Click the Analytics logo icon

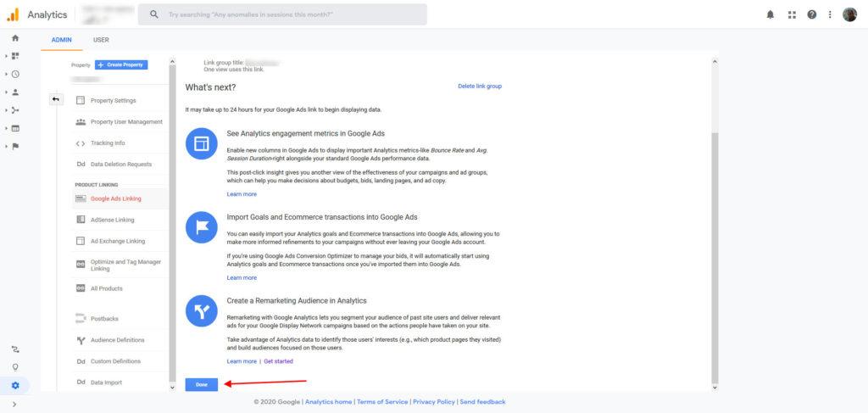13,15
